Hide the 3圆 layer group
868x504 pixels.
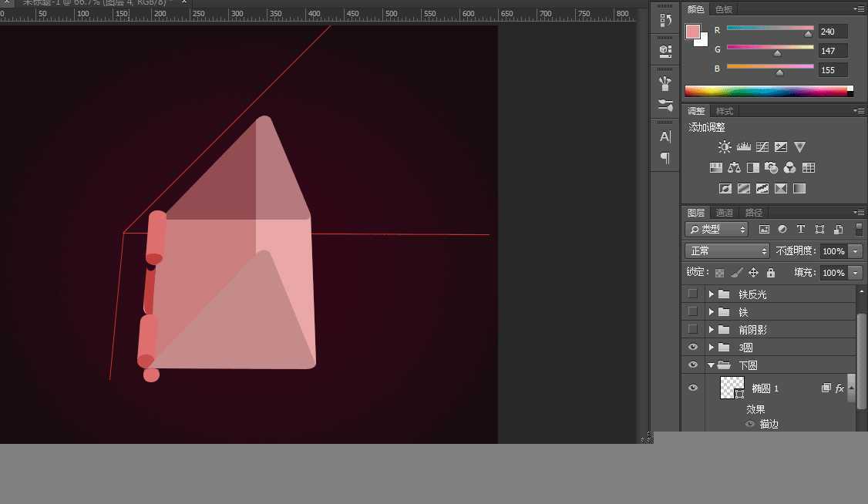point(692,348)
